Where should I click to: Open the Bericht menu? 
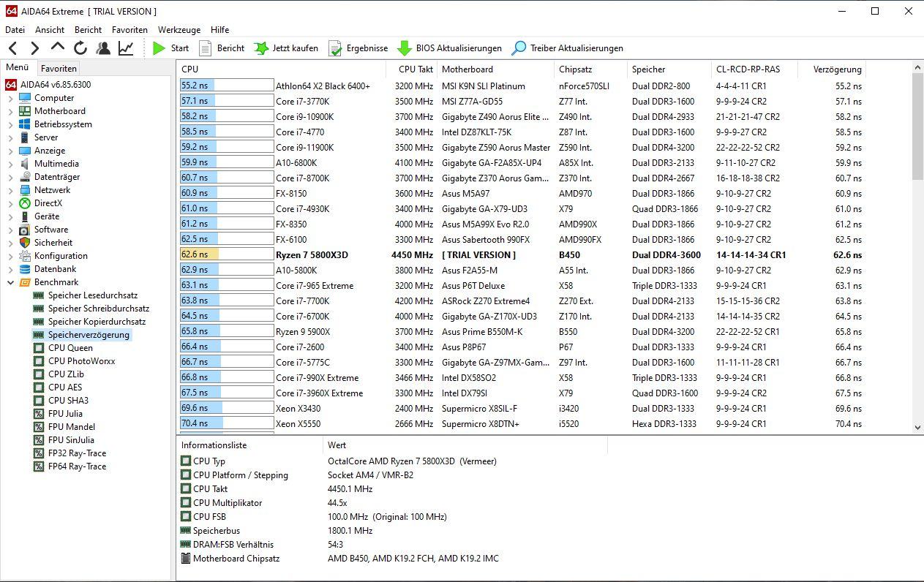point(89,30)
